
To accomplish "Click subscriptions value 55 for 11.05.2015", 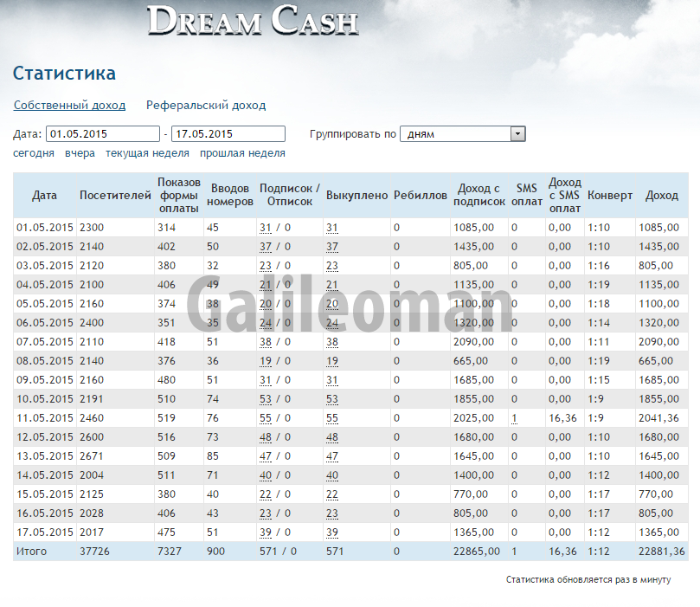I will point(266,418).
